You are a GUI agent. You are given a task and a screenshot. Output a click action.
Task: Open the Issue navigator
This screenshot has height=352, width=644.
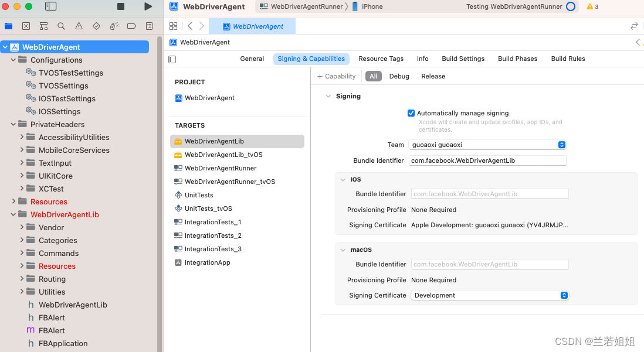point(79,26)
